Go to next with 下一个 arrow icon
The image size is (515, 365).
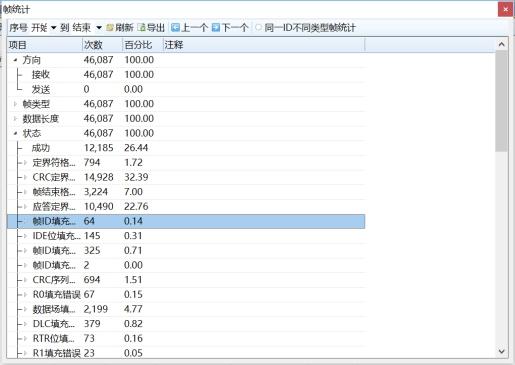point(216,28)
